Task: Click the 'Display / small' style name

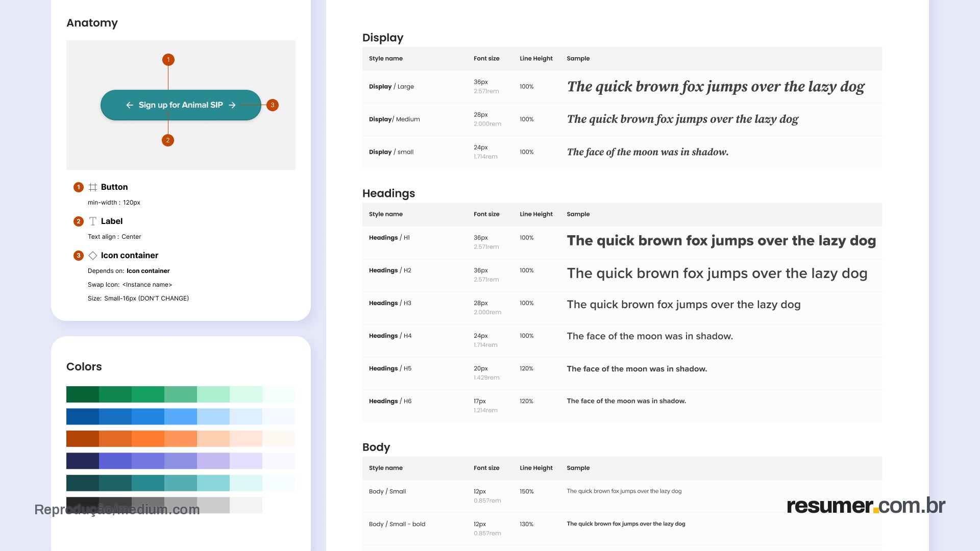Action: point(391,152)
